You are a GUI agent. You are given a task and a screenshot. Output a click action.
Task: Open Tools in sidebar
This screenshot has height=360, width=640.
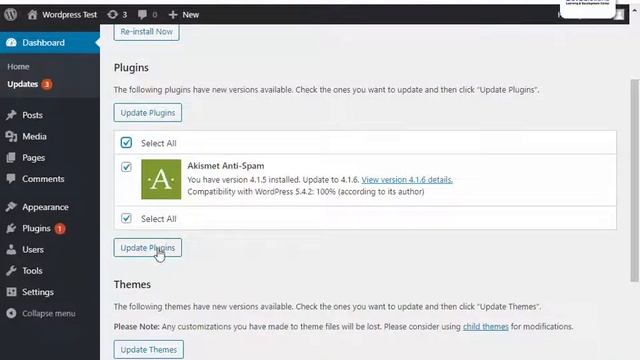click(x=32, y=271)
